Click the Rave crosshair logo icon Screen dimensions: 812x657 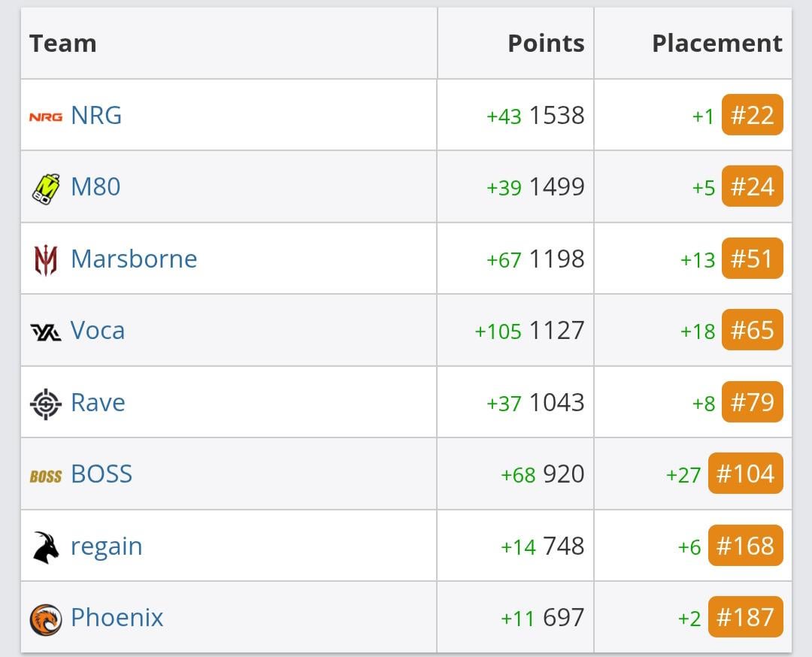coord(45,404)
